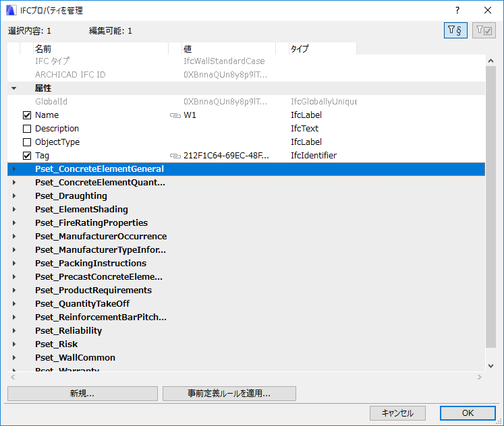Expand Pset_Draughting
The image size is (504, 426).
[13, 196]
